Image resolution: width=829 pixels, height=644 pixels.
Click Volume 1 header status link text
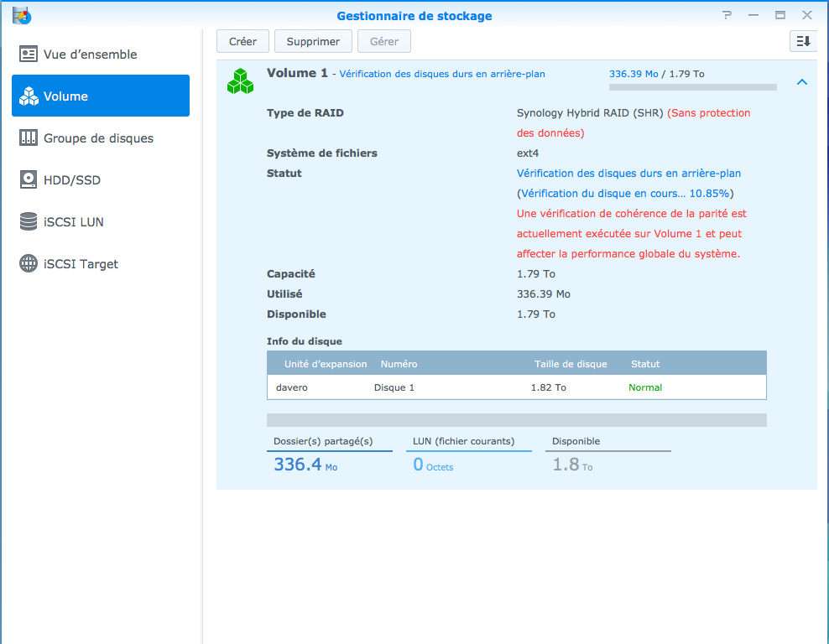point(442,74)
